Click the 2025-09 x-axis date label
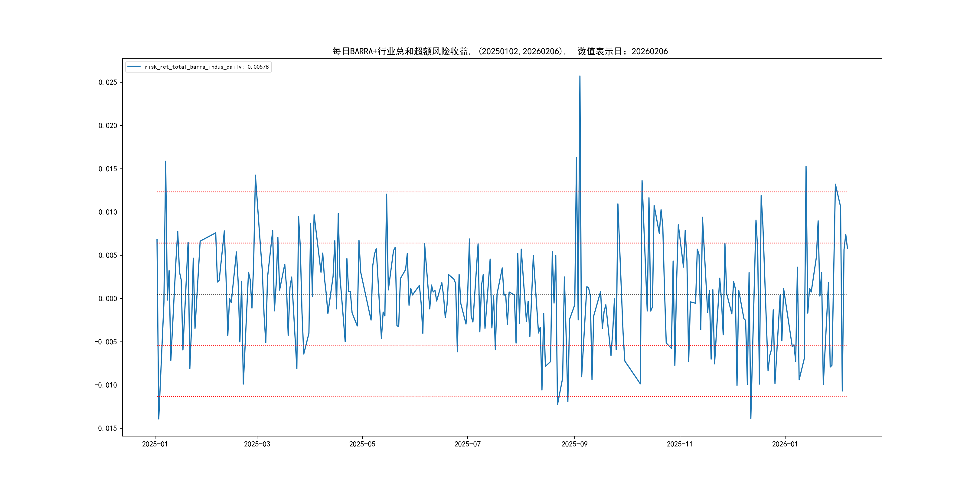Viewport: 980px width, 490px height. (574, 444)
